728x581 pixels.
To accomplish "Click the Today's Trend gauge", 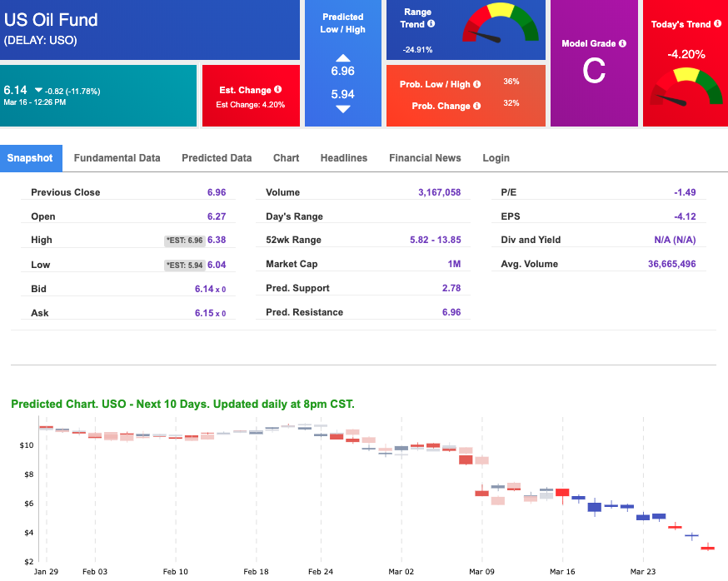I will tap(686, 87).
